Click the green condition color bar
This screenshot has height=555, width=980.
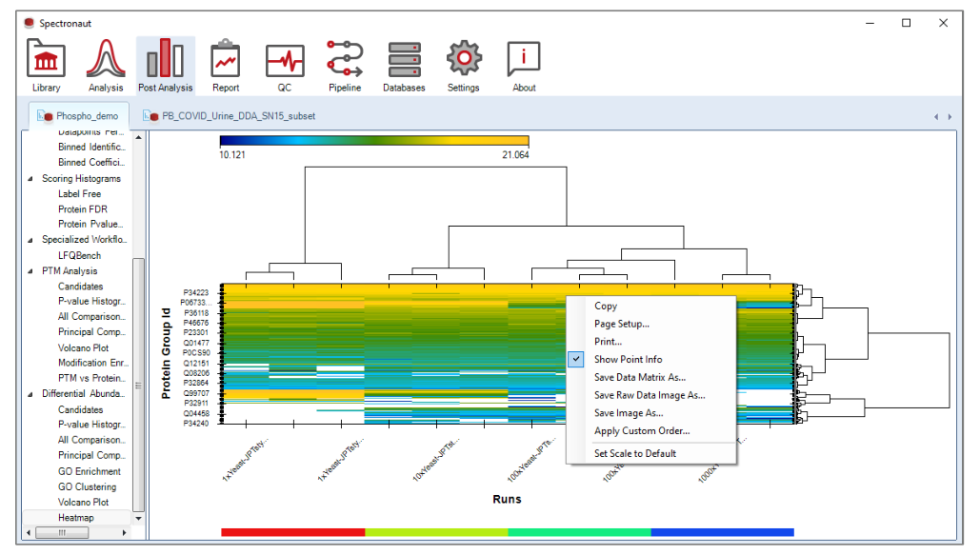579,532
